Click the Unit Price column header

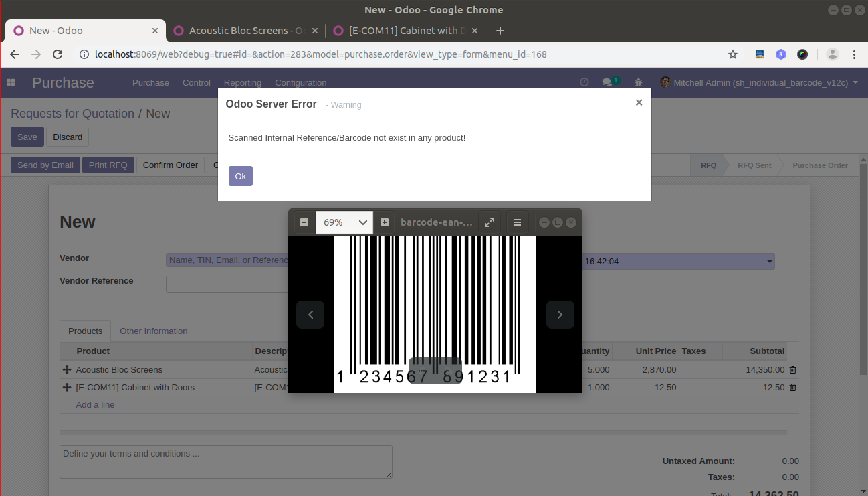coord(646,351)
